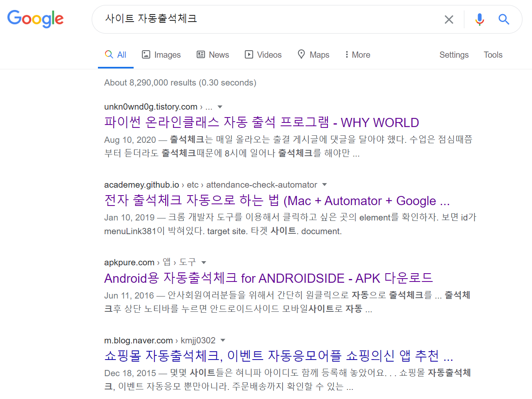Image resolution: width=532 pixels, height=399 pixels.
Task: Open search Tools
Action: coord(493,55)
